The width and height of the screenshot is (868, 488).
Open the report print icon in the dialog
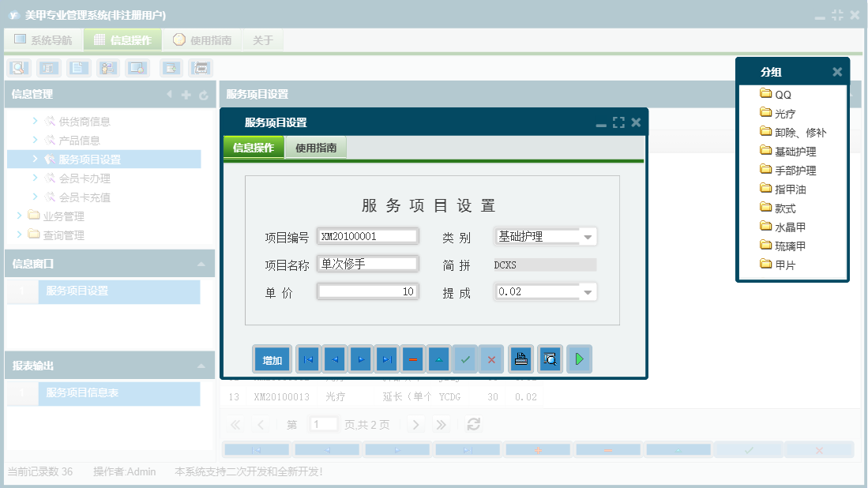click(x=520, y=358)
